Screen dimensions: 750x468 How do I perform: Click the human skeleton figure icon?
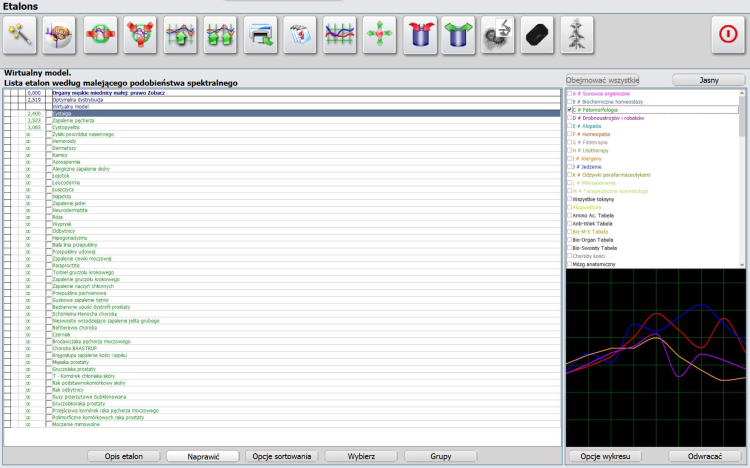(578, 35)
